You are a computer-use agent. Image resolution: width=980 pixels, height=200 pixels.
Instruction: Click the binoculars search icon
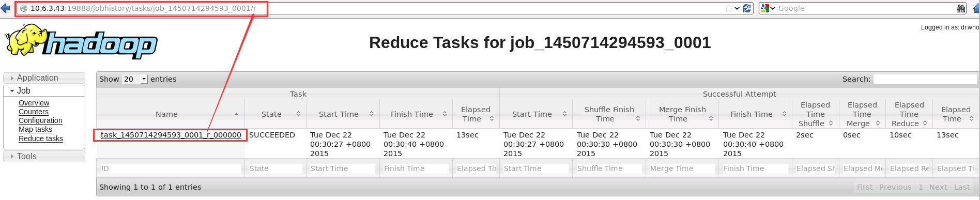(961, 8)
